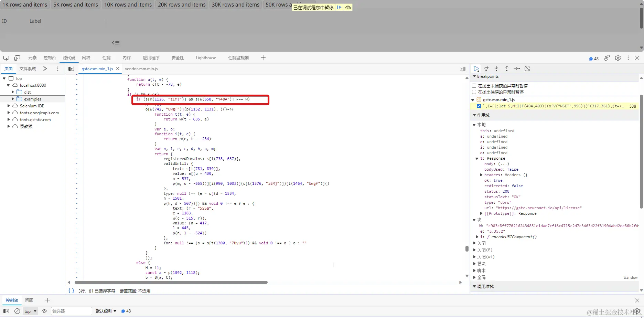644x318 pixels.
Task: Open the top execution context dropdown
Action: [x=30, y=311]
